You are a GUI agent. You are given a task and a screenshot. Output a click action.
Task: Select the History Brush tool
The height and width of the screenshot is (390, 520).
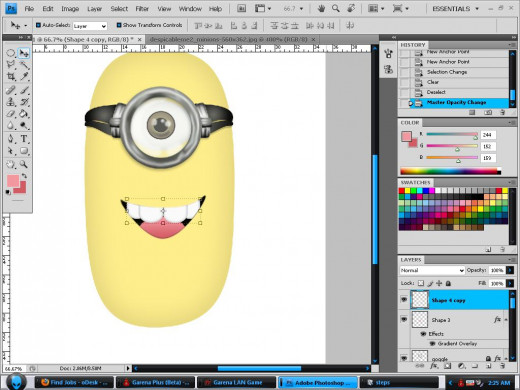click(x=24, y=102)
